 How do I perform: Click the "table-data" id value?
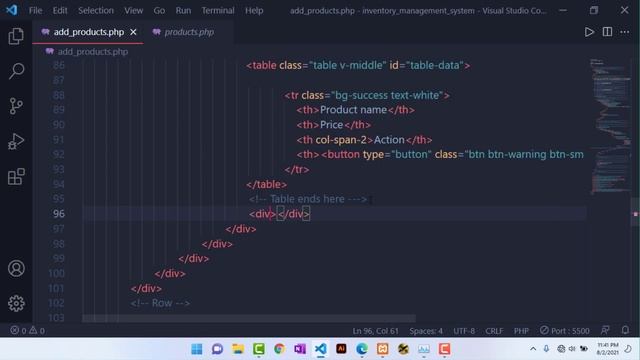point(435,65)
